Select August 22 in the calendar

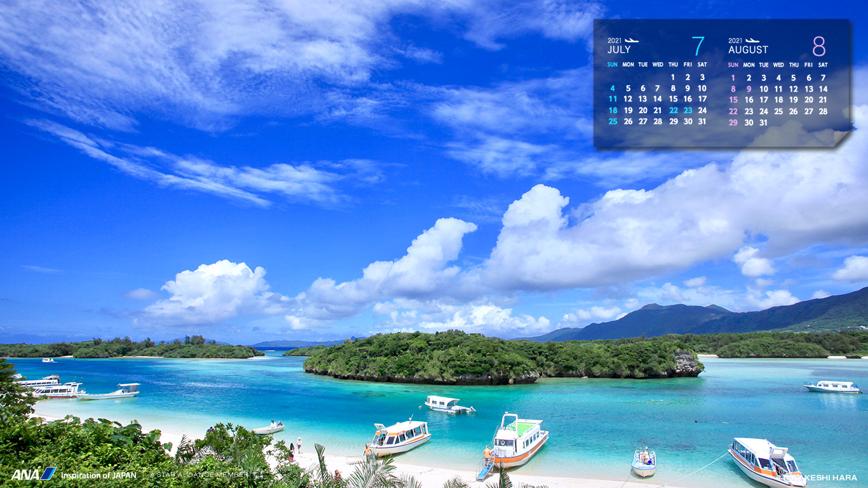coord(733,111)
